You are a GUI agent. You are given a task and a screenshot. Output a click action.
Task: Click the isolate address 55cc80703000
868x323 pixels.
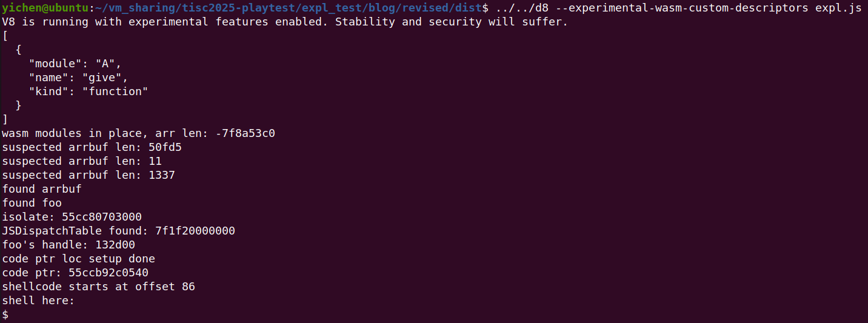coord(102,217)
